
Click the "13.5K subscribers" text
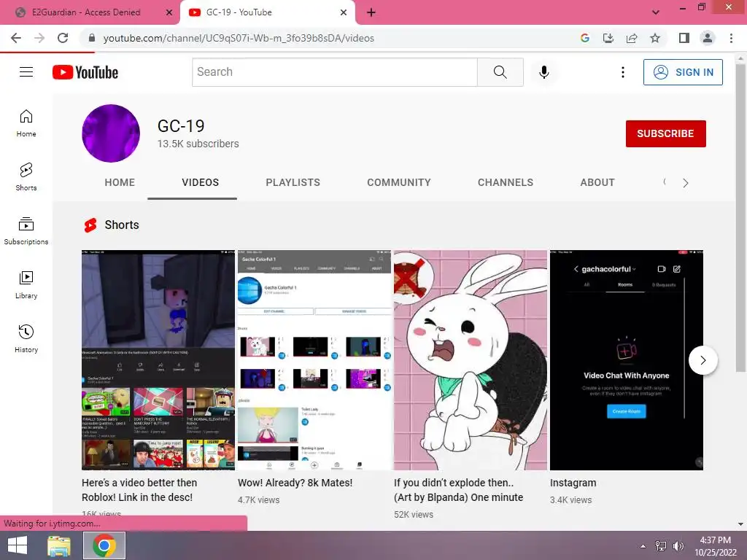point(198,144)
